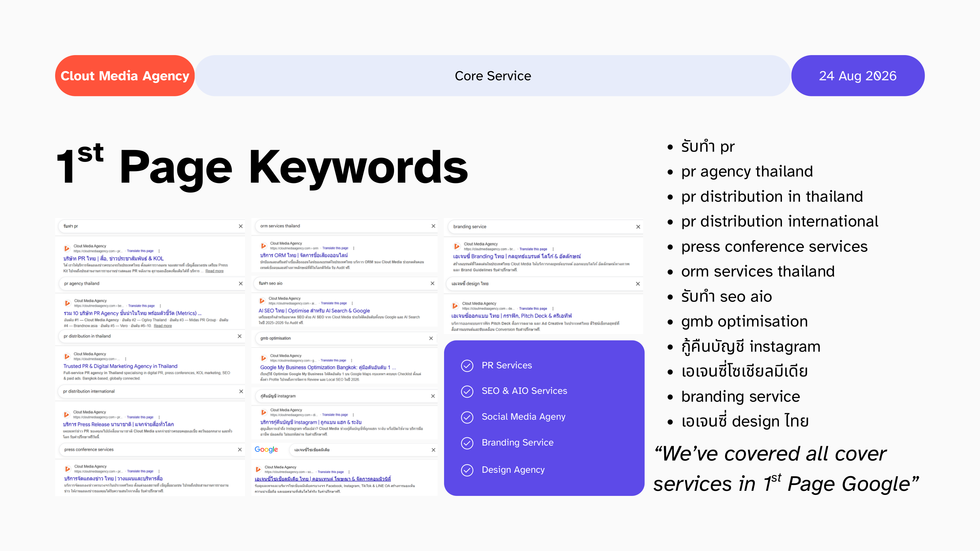Open three-dot menu of 'Trusted PR & Digital Marketing' result
Screen dimensions: 980x551
click(126, 359)
